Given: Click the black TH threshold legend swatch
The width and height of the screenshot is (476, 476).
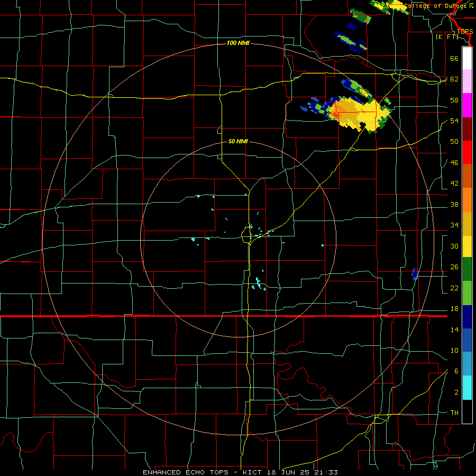Looking at the screenshot, I should (467, 411).
